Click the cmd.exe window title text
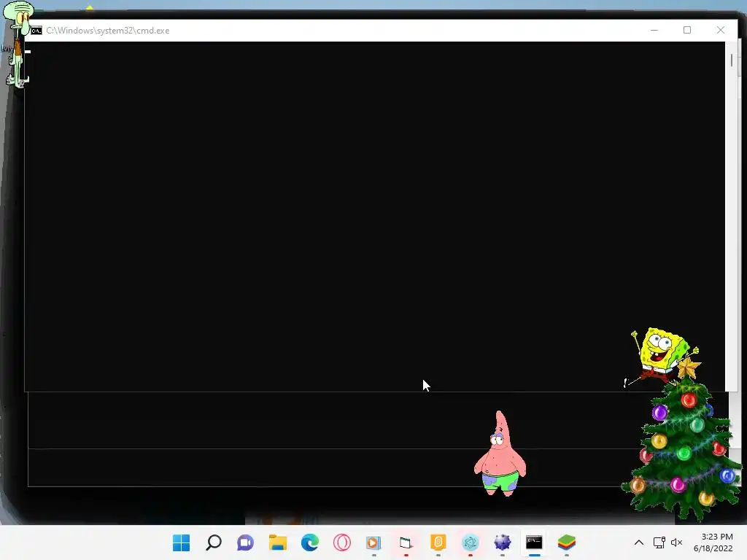 (108, 31)
